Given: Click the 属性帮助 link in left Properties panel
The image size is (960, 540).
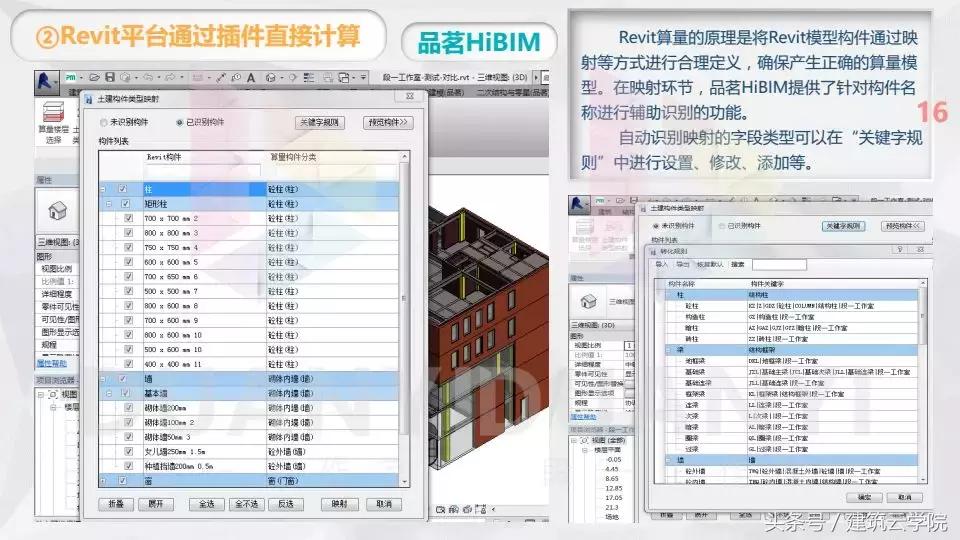Looking at the screenshot, I should tap(51, 363).
